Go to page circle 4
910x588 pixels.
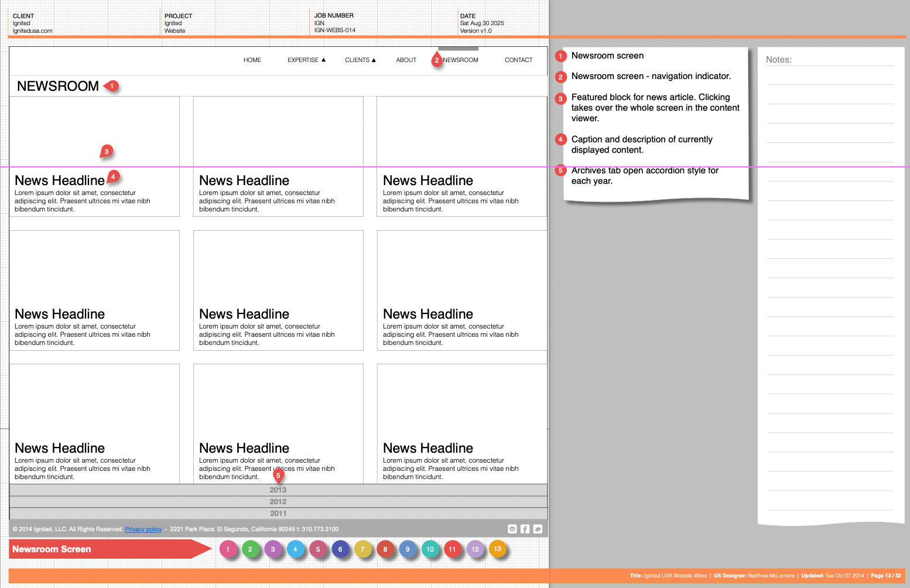point(295,549)
